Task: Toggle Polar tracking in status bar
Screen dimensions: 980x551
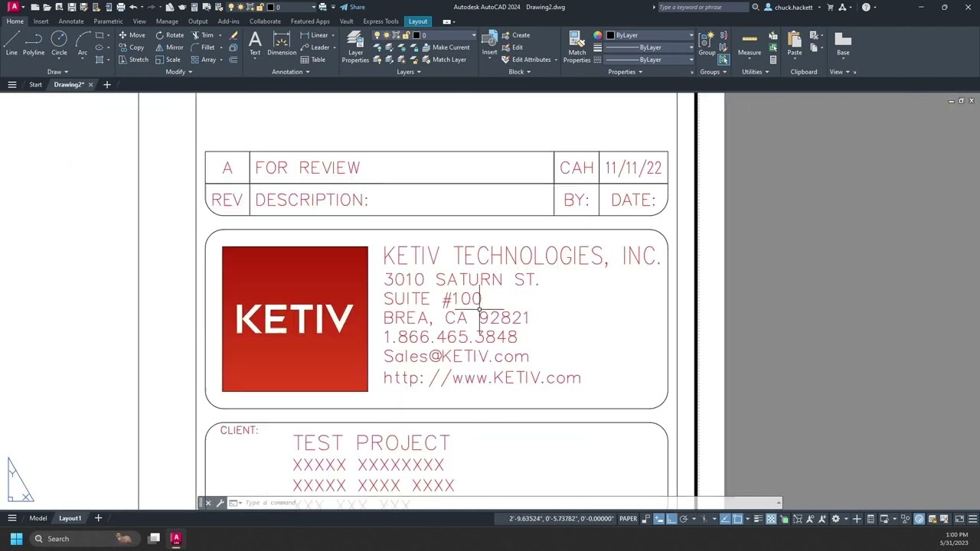Action: click(684, 519)
